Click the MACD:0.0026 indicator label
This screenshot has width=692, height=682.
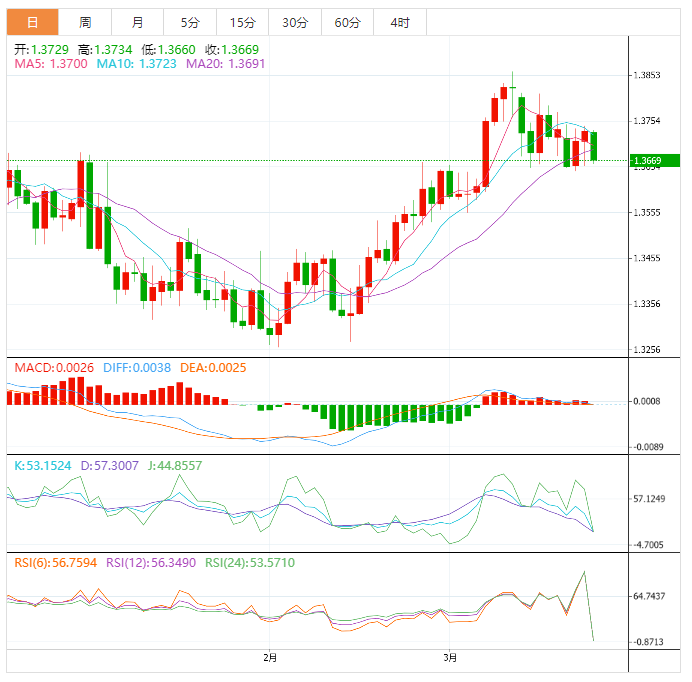(x=53, y=368)
